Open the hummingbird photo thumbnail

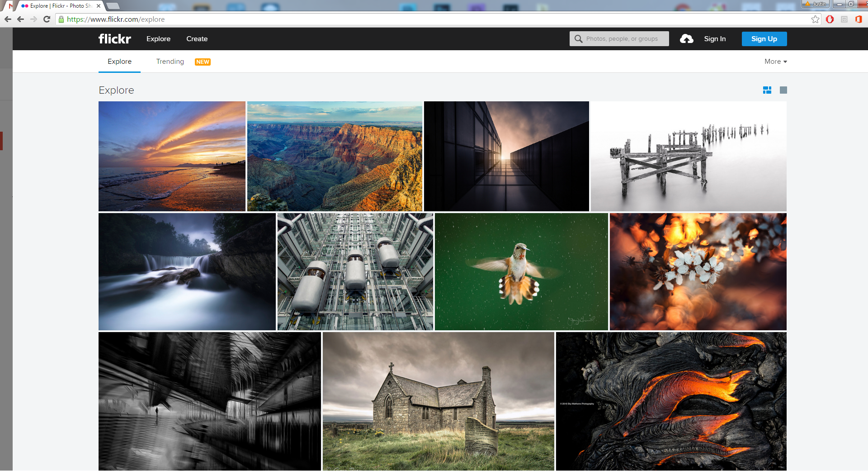point(521,271)
